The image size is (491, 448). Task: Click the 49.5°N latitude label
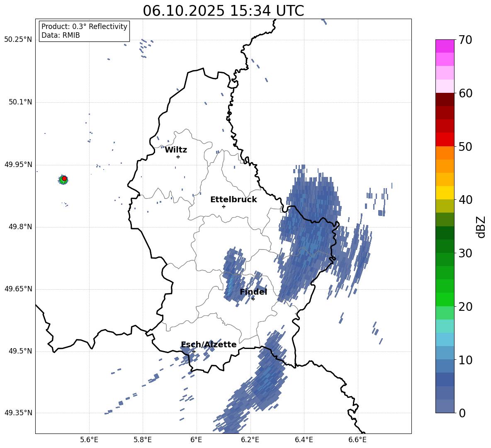(20, 351)
